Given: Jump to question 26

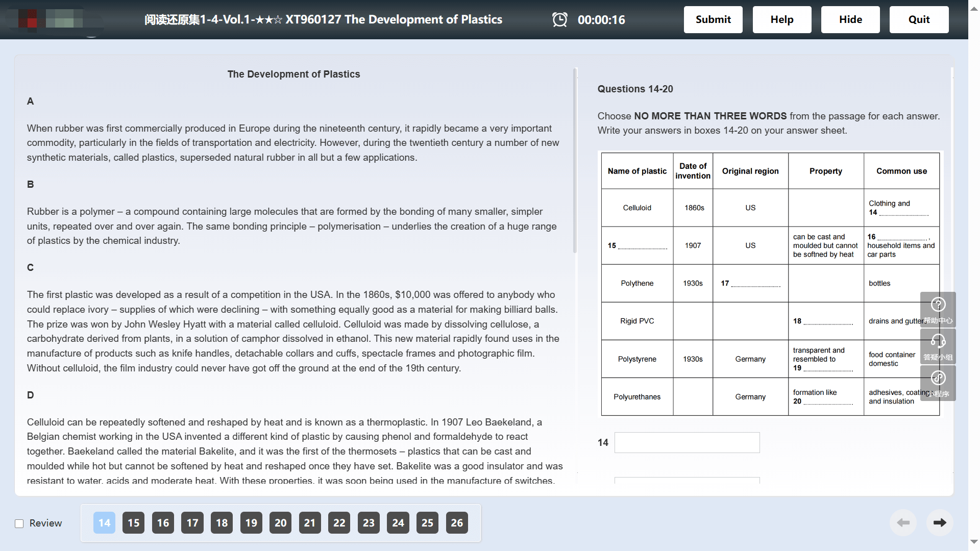Looking at the screenshot, I should coord(457,523).
